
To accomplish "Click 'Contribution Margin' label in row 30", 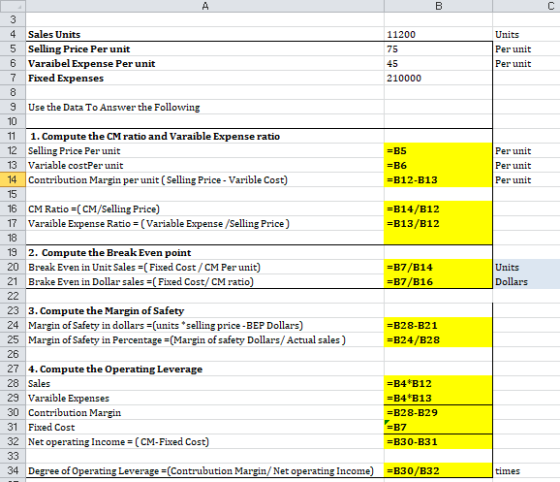I will coord(205,412).
